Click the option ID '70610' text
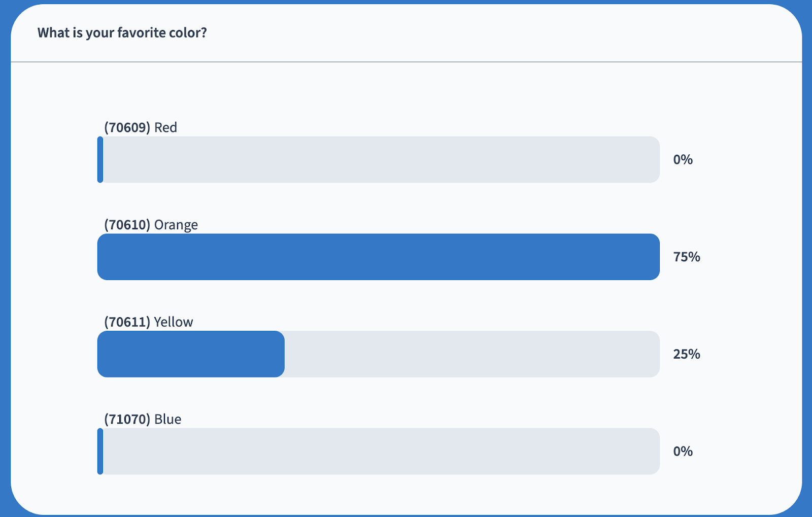Viewport: 812px width, 517px height. [x=127, y=225]
